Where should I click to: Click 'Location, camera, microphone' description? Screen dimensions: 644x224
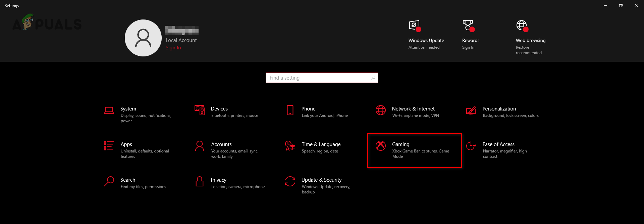click(238, 187)
